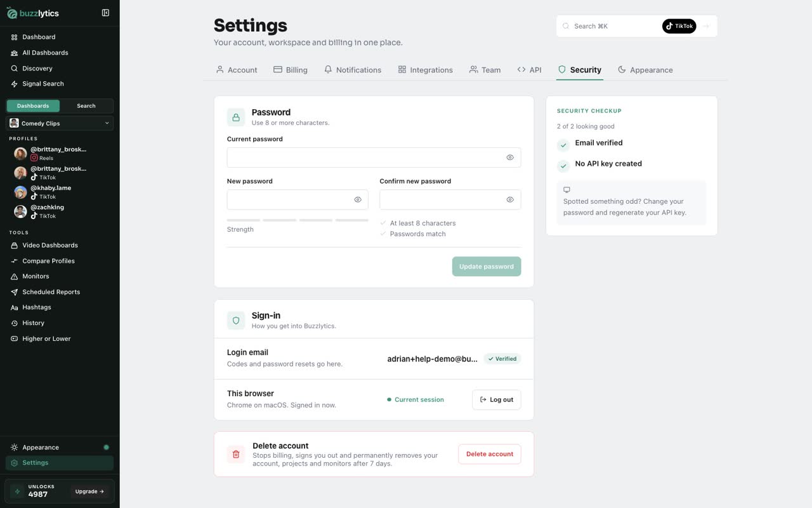The width and height of the screenshot is (812, 508).
Task: Click the Delete account button
Action: pos(490,454)
